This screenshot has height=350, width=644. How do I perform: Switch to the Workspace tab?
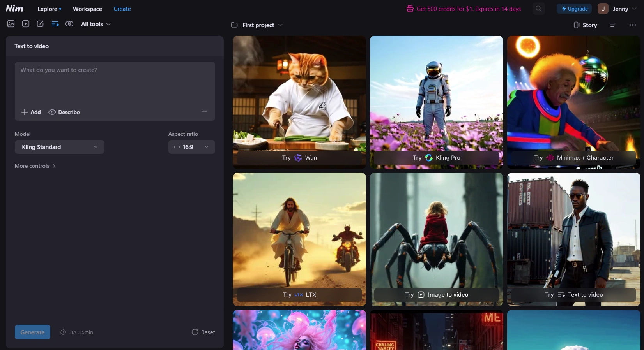[87, 9]
